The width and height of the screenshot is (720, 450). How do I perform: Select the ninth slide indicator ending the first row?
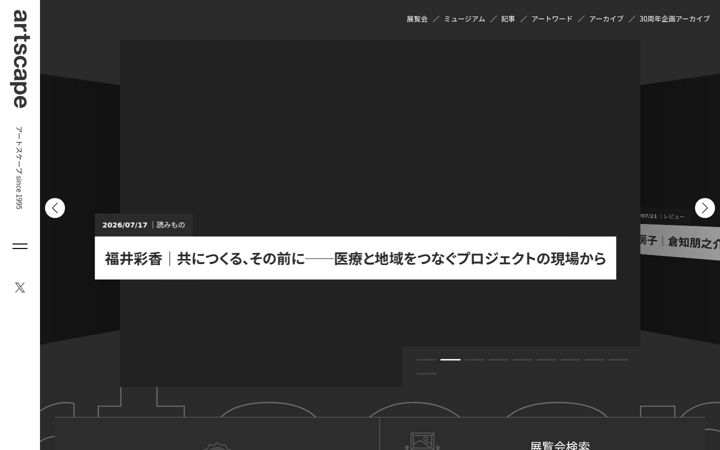pos(618,360)
